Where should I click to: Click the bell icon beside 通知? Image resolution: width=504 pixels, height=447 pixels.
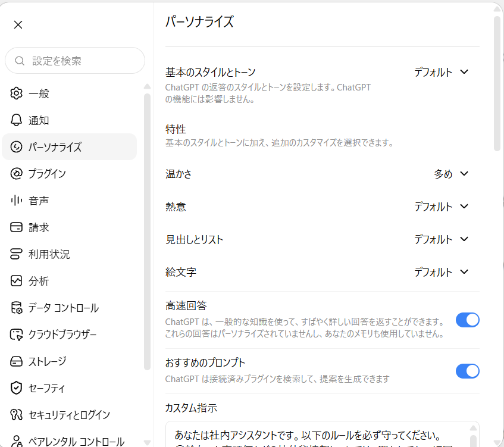pyautogui.click(x=16, y=120)
